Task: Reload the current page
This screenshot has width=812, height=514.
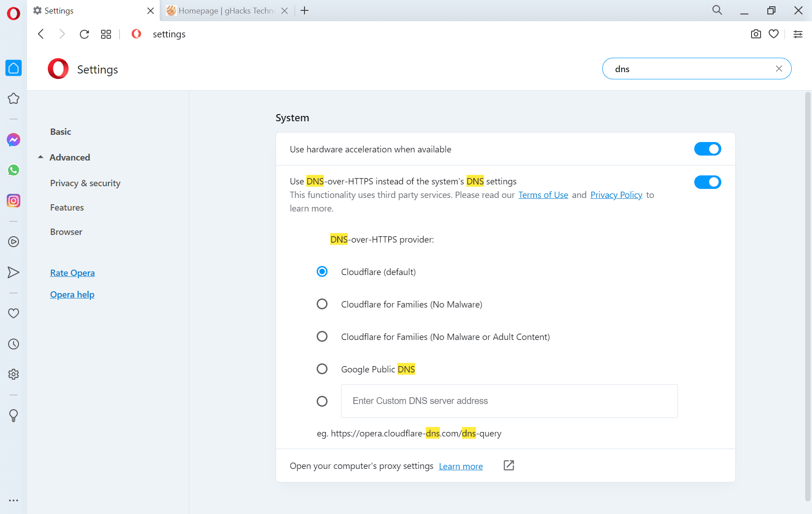Action: coord(84,34)
